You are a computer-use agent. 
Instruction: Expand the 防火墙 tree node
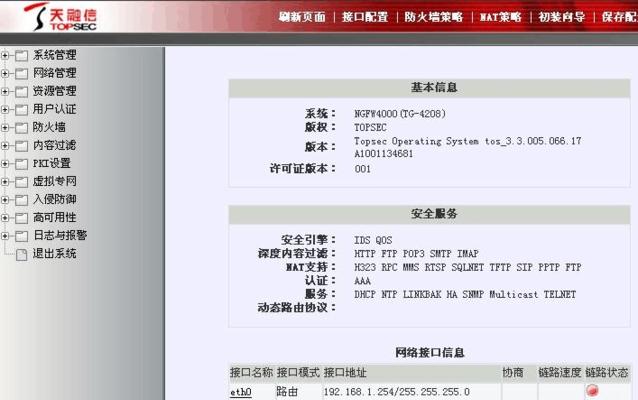[x=5, y=127]
